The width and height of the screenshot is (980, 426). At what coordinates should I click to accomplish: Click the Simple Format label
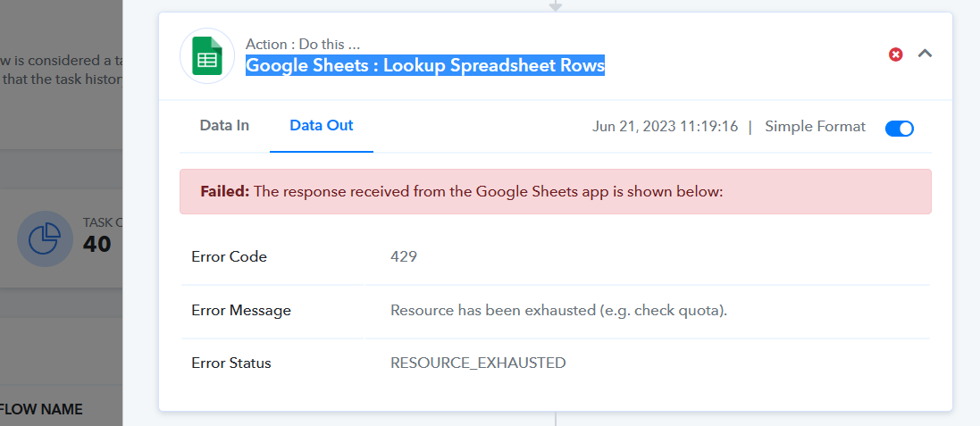click(815, 127)
